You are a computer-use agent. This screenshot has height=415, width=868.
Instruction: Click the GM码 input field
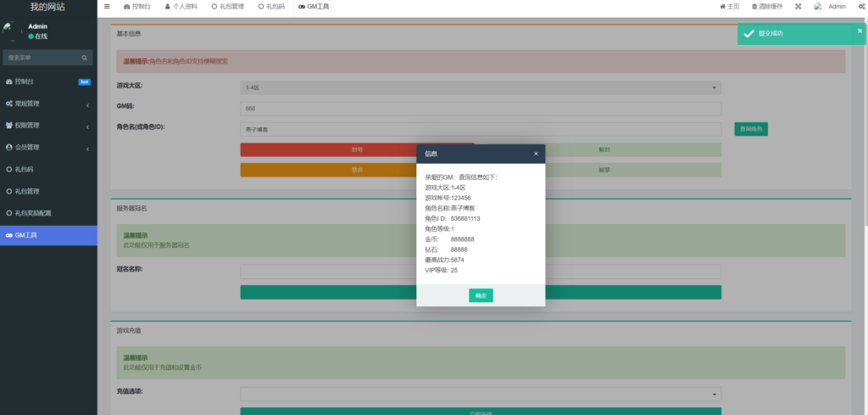[x=481, y=109]
